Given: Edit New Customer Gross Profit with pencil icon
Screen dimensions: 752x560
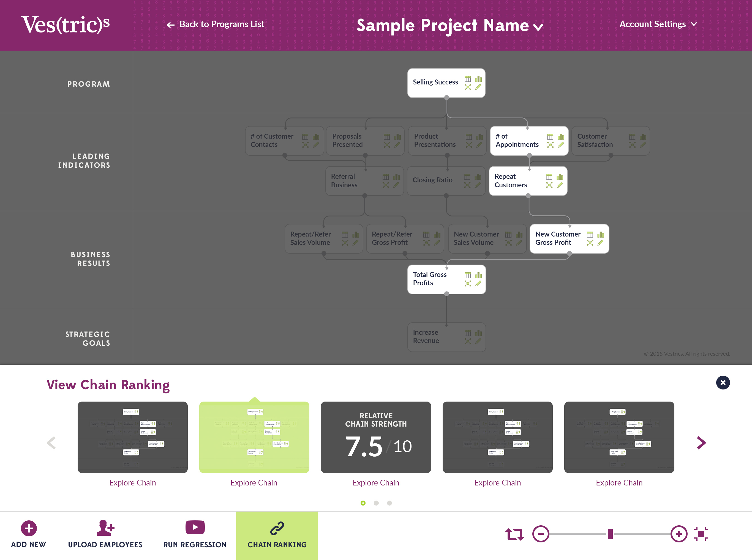Looking at the screenshot, I should (601, 243).
